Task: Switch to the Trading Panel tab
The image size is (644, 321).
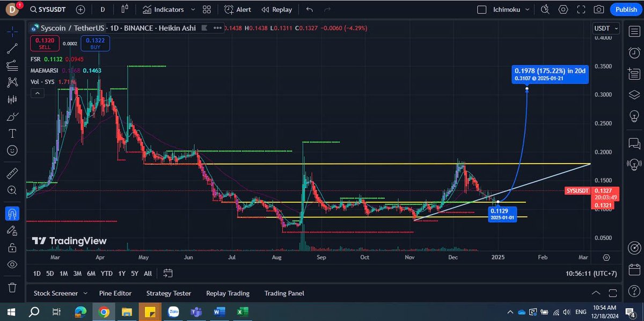Action: click(x=284, y=293)
